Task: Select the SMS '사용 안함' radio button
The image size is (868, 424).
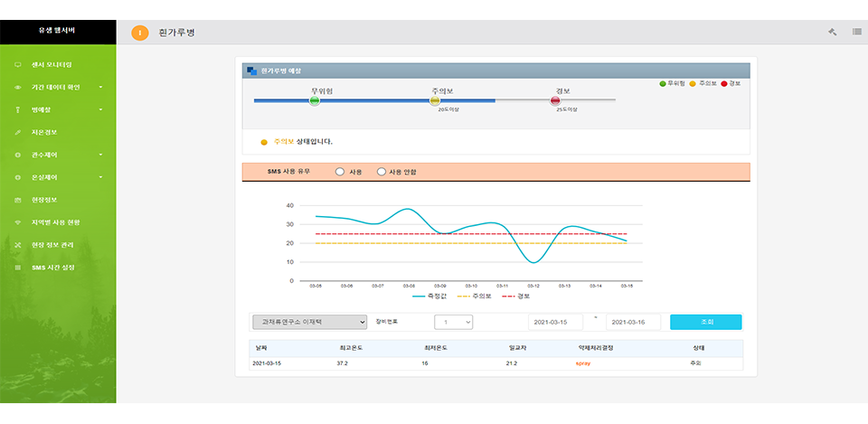Action: pyautogui.click(x=382, y=172)
